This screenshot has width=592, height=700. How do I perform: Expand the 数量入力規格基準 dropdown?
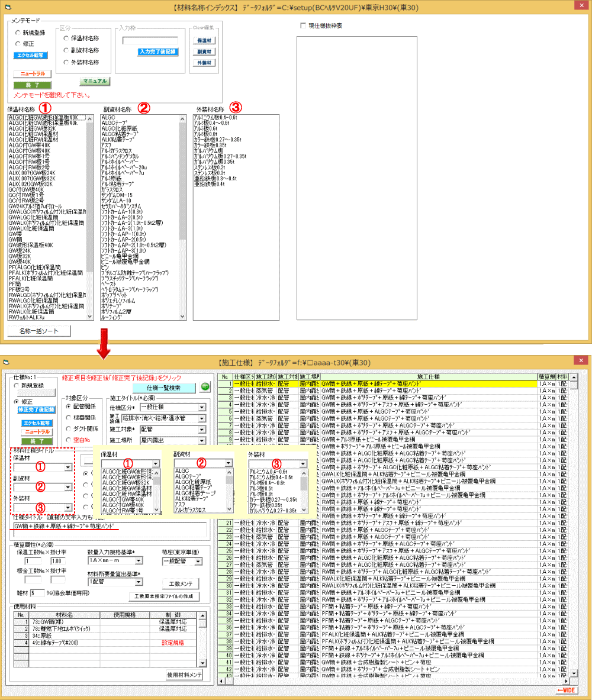[x=115, y=561]
